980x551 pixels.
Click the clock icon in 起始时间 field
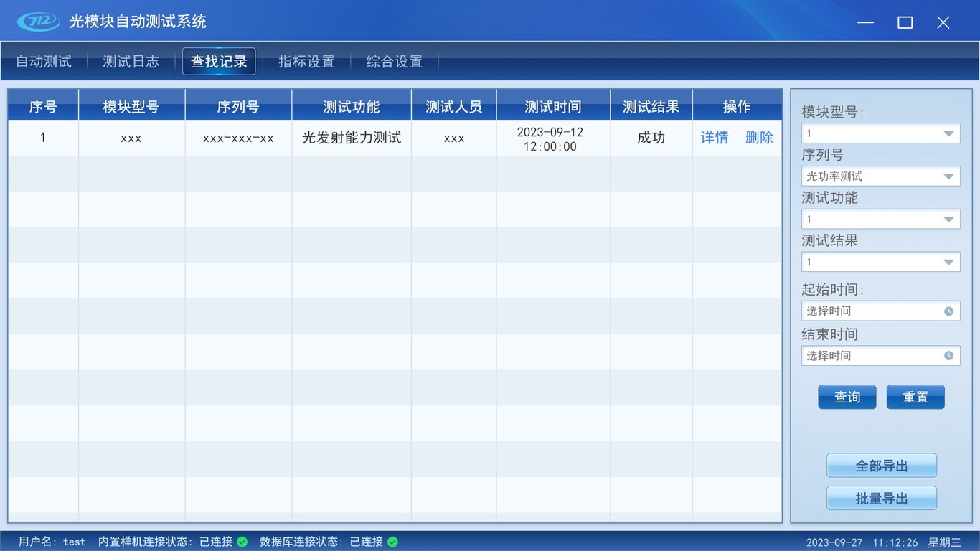coord(948,311)
